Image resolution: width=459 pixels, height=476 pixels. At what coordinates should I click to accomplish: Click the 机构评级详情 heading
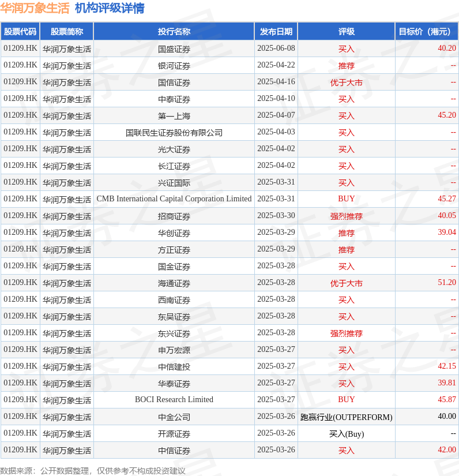(110, 9)
